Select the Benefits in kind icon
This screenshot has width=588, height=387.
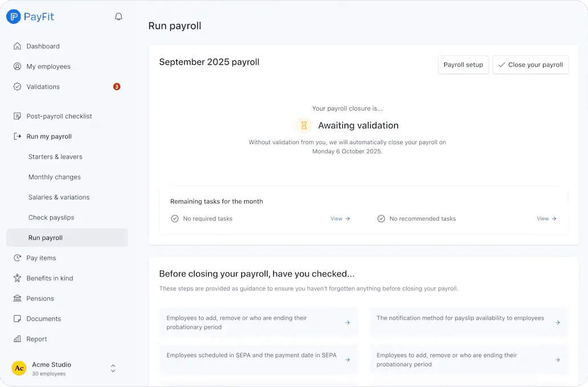18,278
